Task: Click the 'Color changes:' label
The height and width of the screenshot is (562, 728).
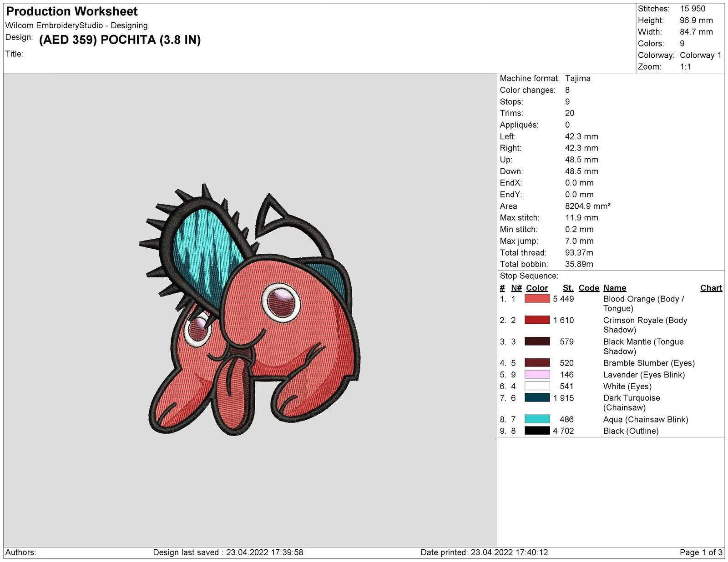Action: (x=528, y=90)
